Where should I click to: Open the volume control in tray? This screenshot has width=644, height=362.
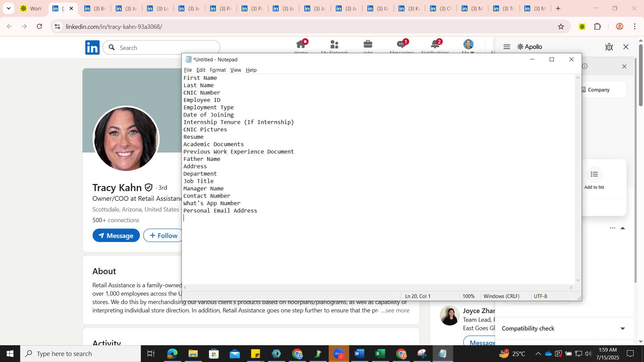pos(588,354)
